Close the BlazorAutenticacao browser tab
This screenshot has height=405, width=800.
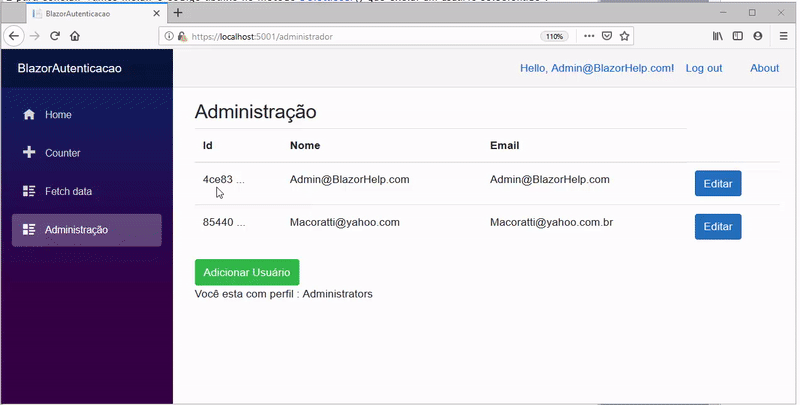click(x=157, y=14)
